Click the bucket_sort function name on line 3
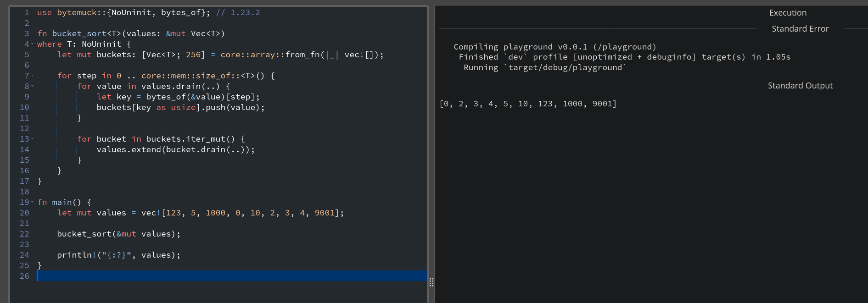This screenshot has width=868, height=303. pyautogui.click(x=79, y=33)
